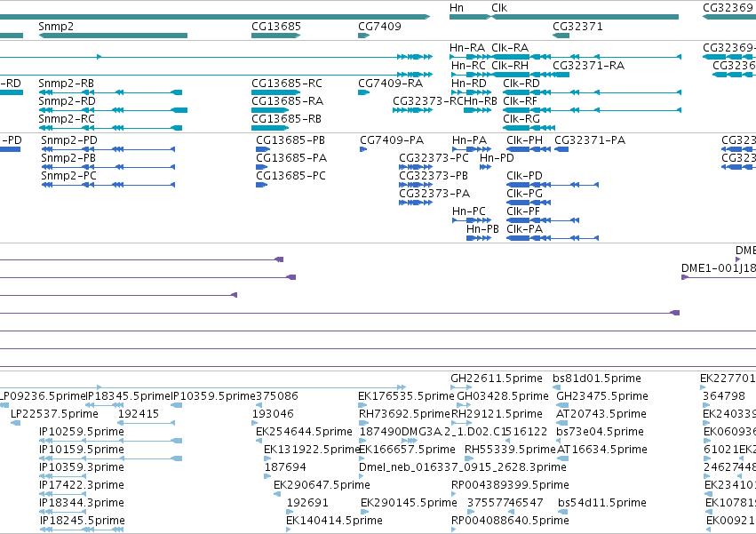Click protein Hn-PA
This screenshot has height=534, width=756.
[x=470, y=139]
